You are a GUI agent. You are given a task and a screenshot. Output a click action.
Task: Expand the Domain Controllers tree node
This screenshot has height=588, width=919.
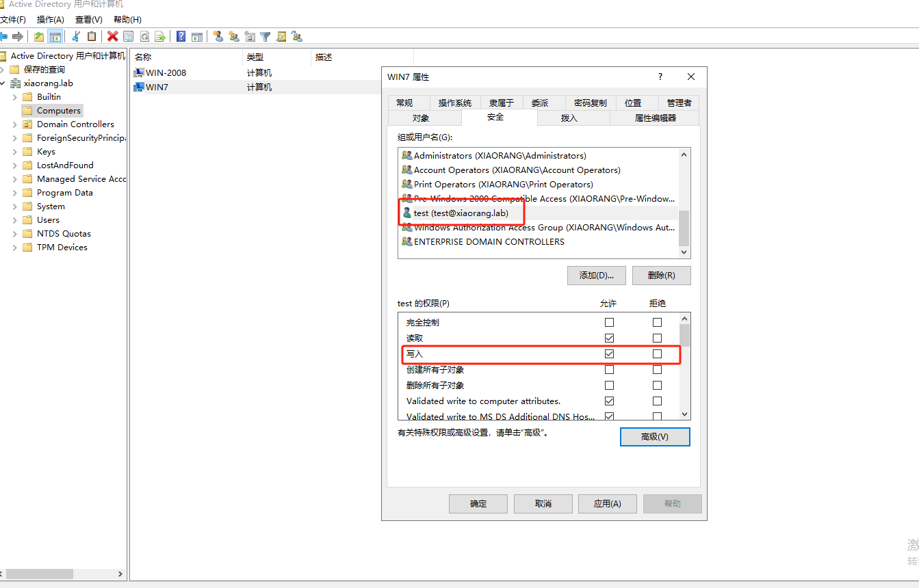pos(15,124)
